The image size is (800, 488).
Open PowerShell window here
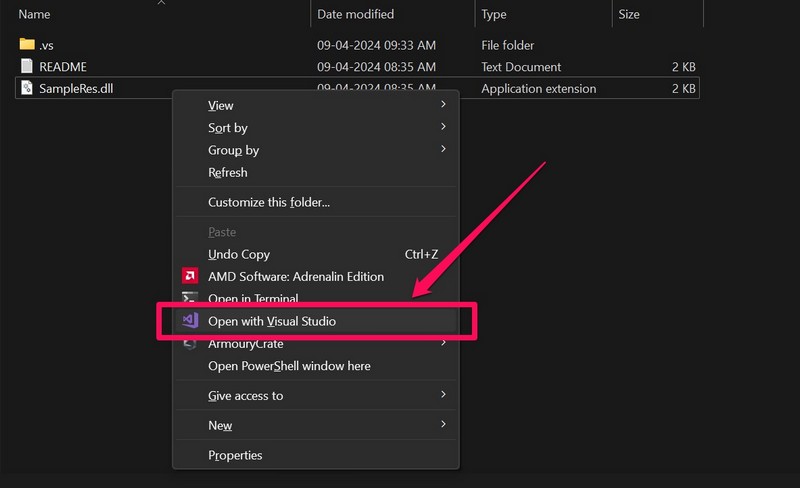[289, 366]
